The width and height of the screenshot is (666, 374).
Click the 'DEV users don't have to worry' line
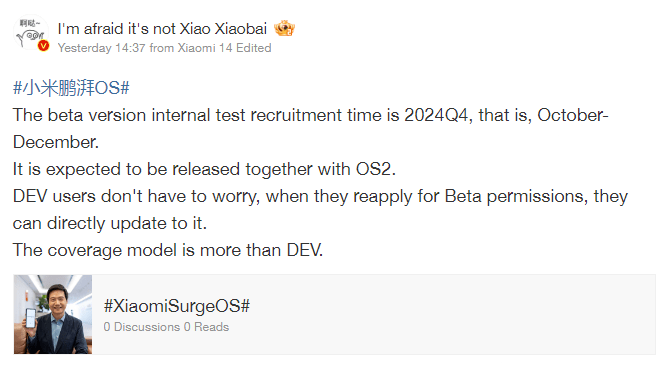(320, 197)
